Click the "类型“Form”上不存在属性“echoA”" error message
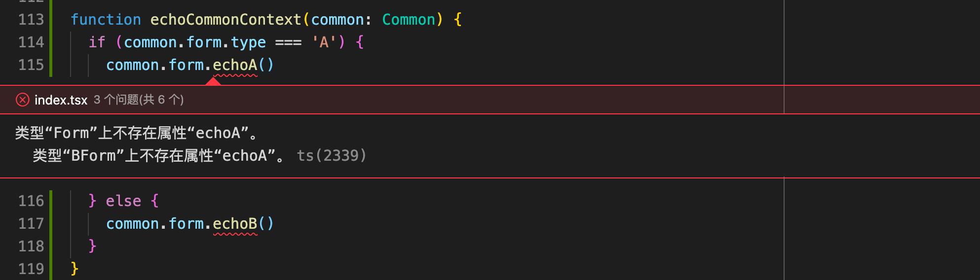This screenshot has height=280, width=980. click(133, 133)
